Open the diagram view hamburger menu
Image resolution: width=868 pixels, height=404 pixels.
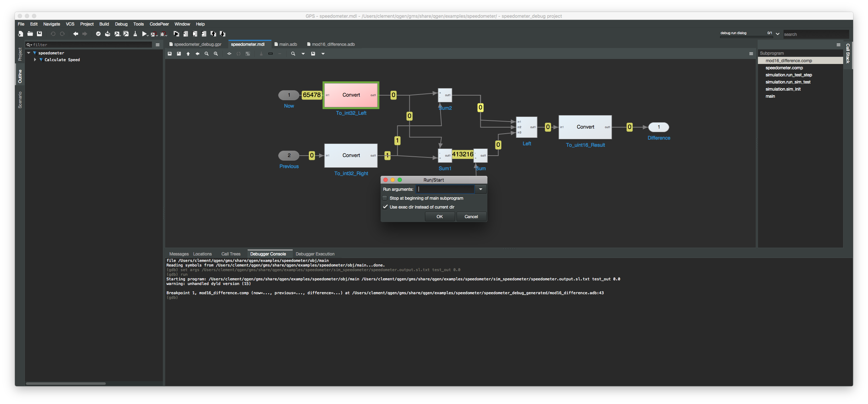pos(751,54)
